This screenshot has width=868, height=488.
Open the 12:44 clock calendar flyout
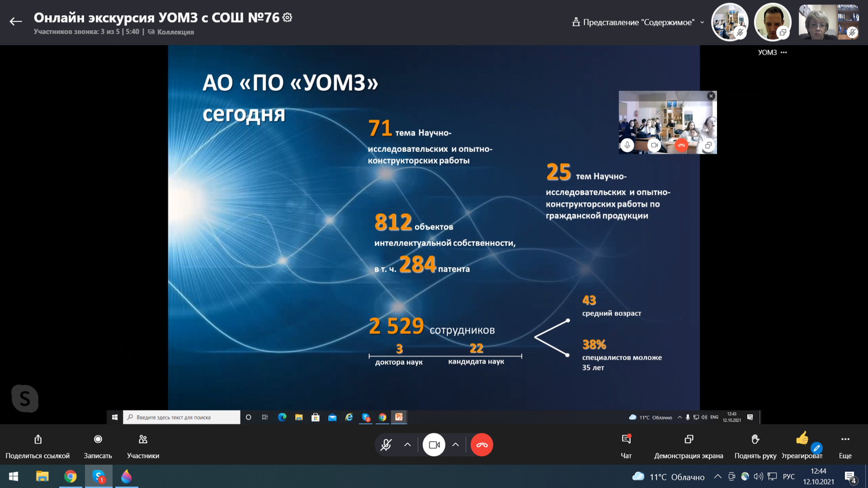coord(818,476)
